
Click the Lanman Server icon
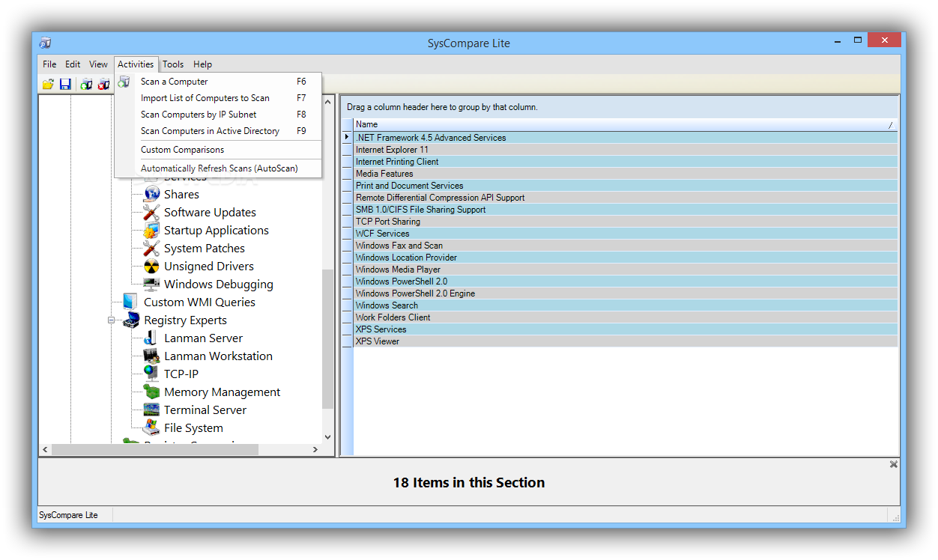point(152,338)
